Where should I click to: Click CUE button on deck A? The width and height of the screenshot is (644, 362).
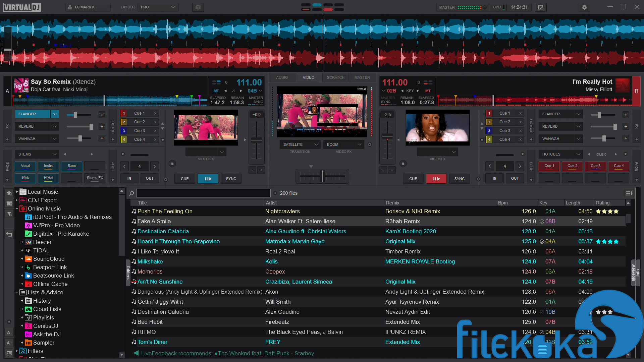[x=185, y=179]
